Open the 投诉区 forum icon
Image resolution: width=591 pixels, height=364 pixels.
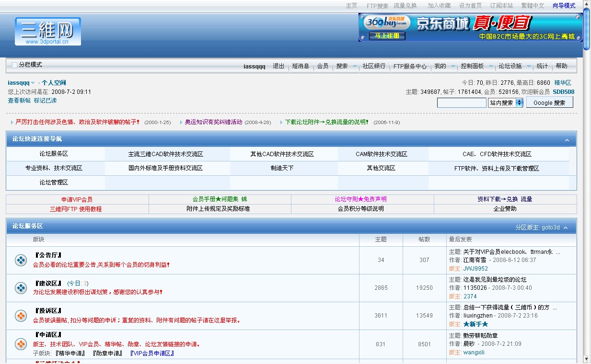coord(21,316)
